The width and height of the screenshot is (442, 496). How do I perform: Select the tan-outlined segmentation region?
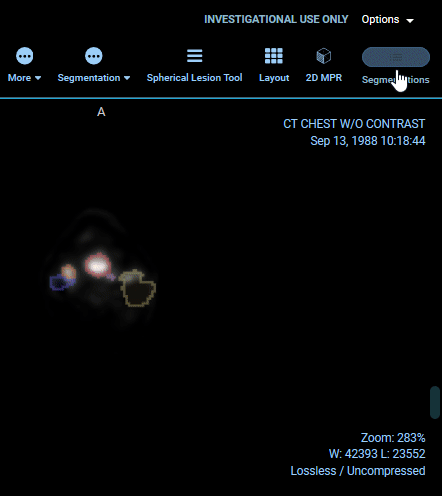[x=137, y=288]
